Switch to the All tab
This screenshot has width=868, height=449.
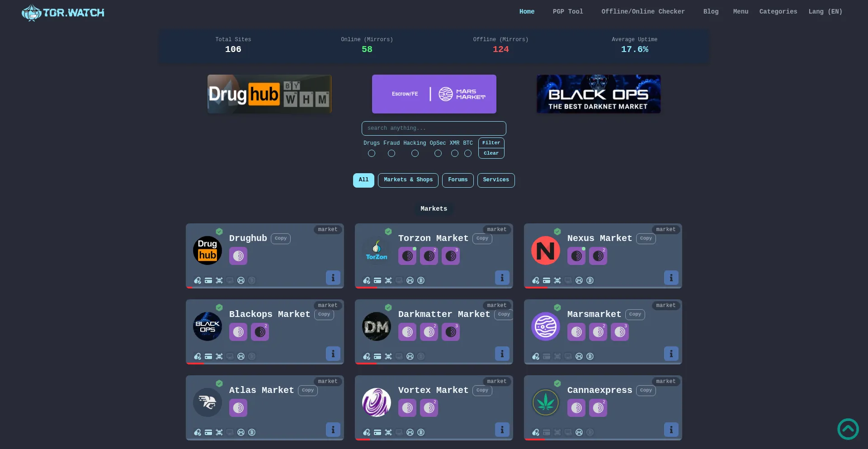point(363,180)
